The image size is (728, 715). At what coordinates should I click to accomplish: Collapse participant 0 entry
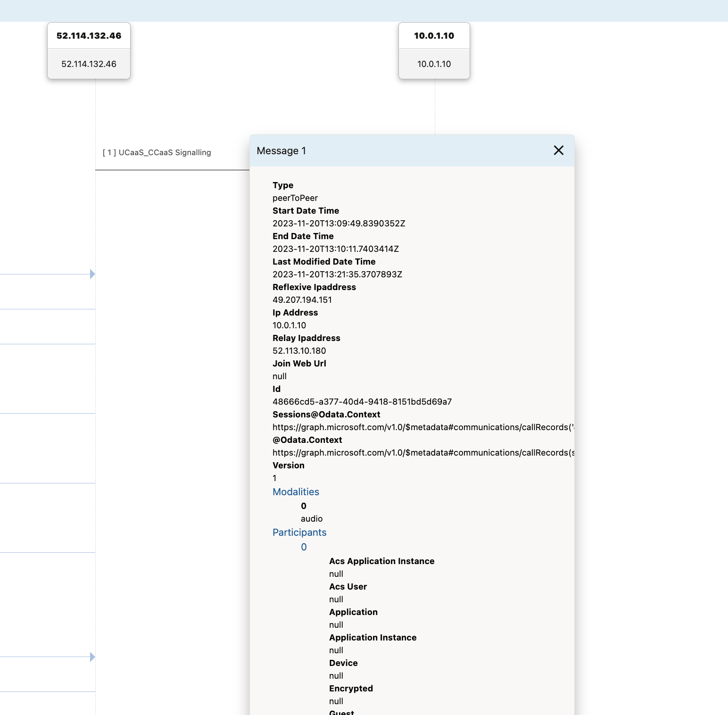pos(304,547)
